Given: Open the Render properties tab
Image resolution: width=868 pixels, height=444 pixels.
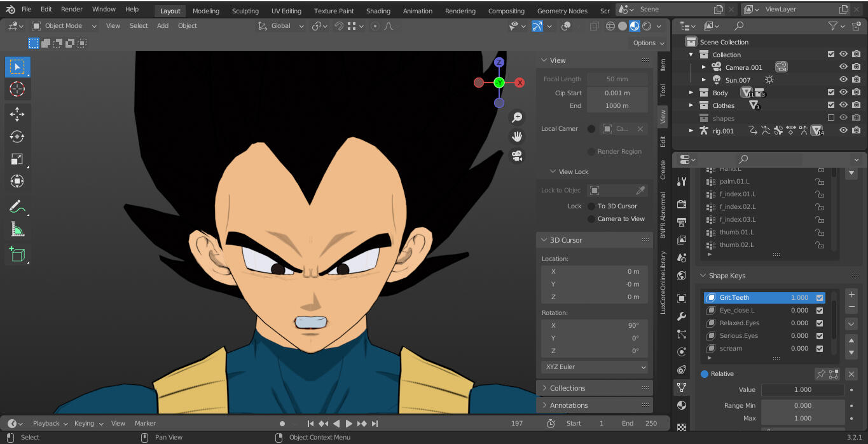Looking at the screenshot, I should point(681,204).
